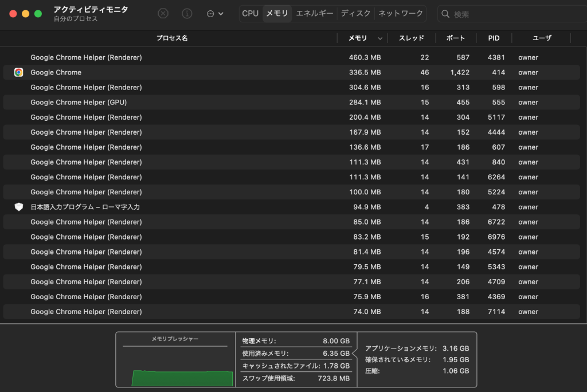The height and width of the screenshot is (392, 587).
Task: Sort by スレッド column header
Action: (411, 38)
